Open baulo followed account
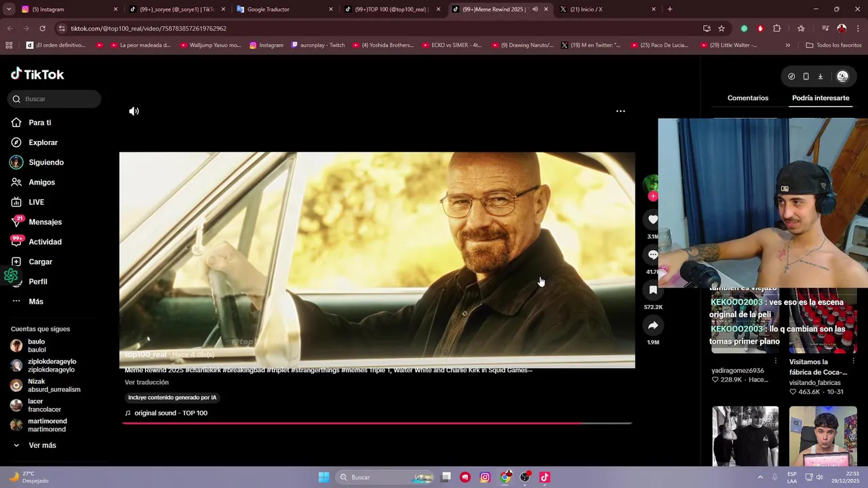 (37, 346)
